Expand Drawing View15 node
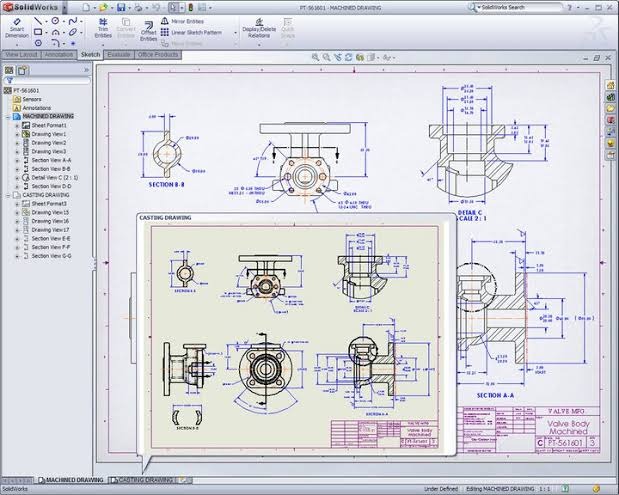 (17, 212)
